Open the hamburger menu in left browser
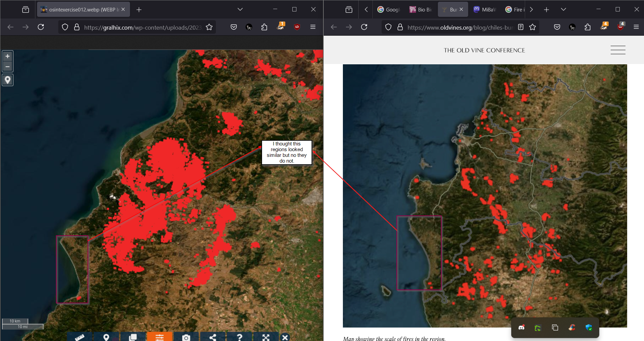 313,27
